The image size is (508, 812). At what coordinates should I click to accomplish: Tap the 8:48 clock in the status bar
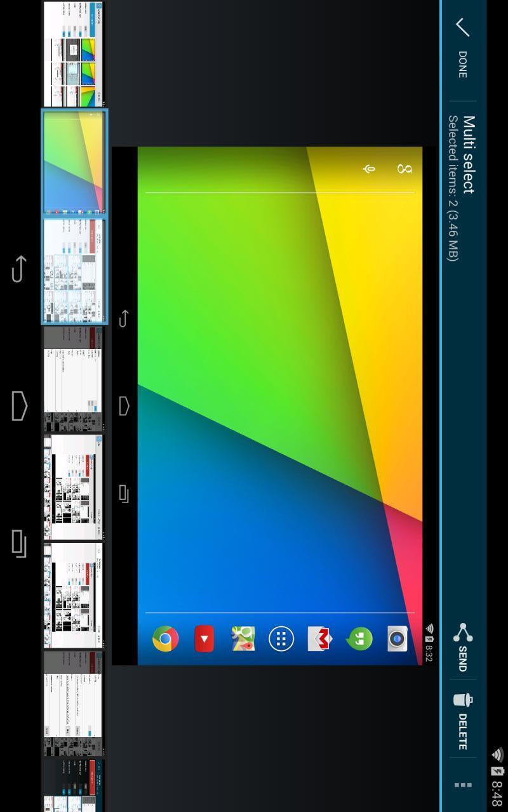497,792
